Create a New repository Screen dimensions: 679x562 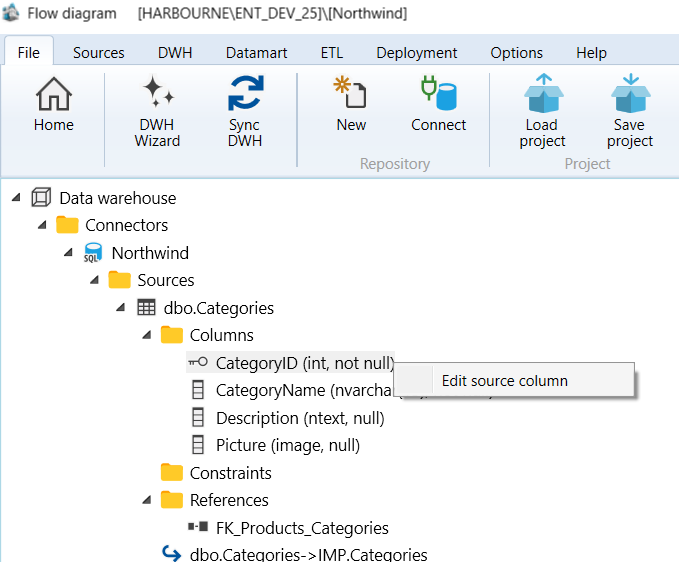(x=350, y=92)
